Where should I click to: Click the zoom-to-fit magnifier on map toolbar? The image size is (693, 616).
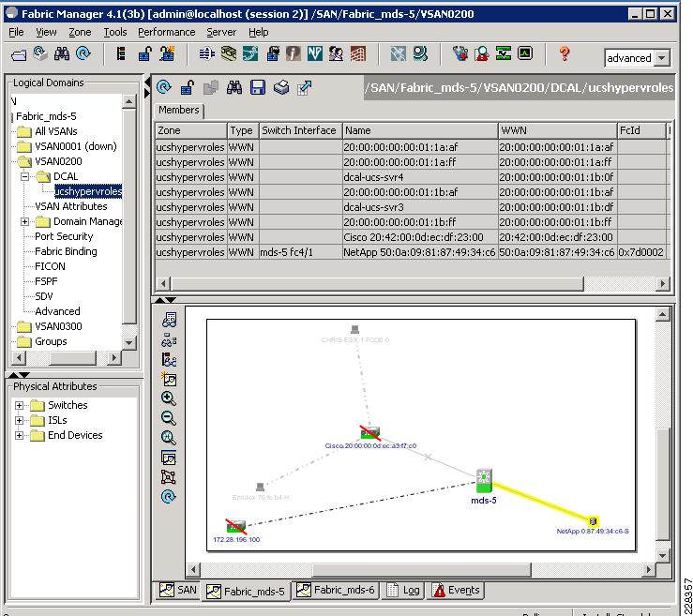(169, 438)
